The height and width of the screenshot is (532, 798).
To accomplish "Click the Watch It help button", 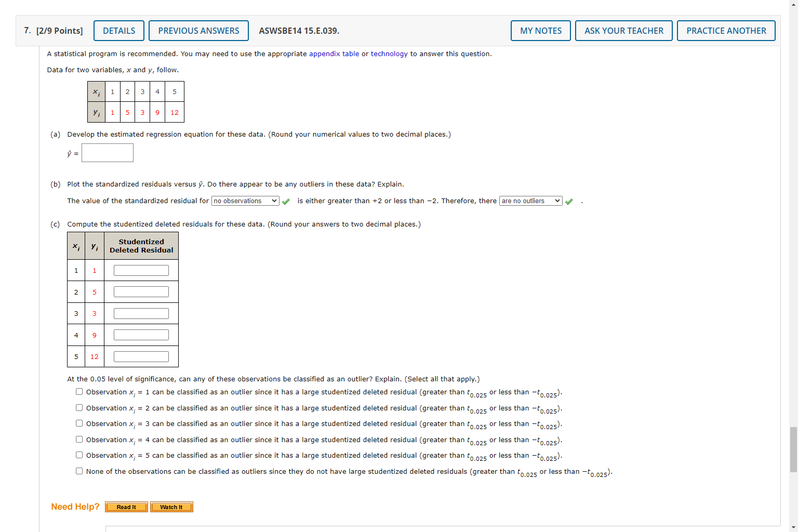I will (x=171, y=507).
